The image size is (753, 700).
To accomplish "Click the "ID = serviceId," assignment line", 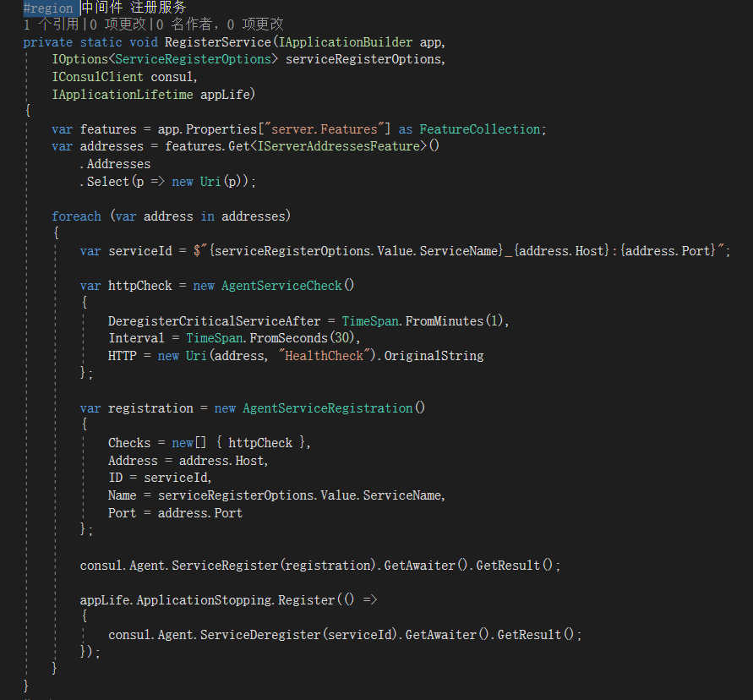I will click(160, 478).
